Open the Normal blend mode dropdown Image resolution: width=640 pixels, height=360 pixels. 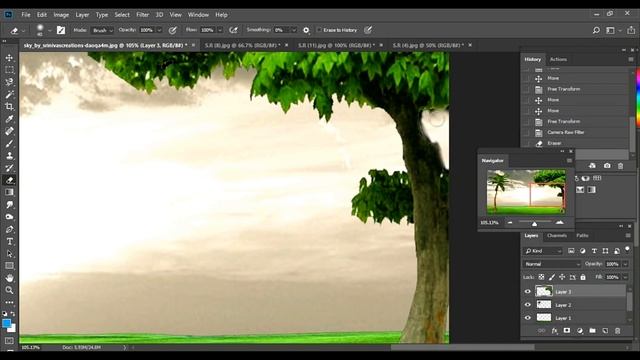tap(552, 264)
